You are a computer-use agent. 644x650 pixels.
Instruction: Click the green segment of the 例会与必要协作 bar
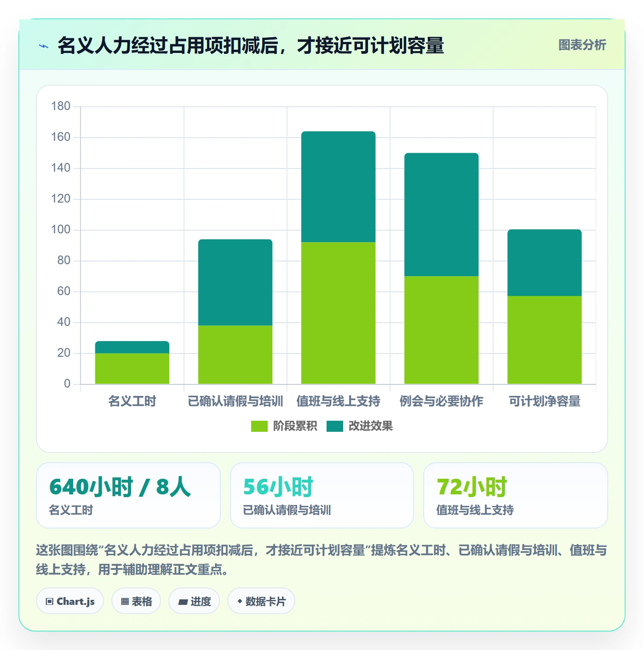point(441,330)
